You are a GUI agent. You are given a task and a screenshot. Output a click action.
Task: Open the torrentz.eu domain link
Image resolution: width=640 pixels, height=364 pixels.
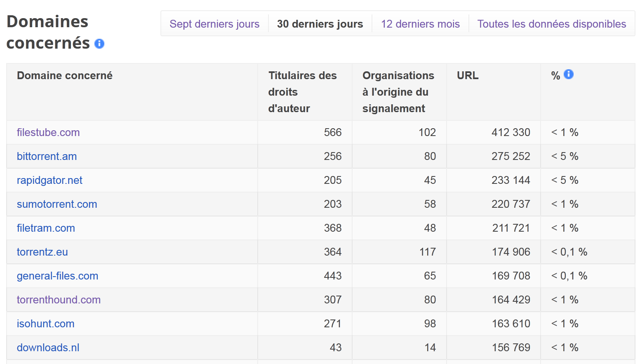pyautogui.click(x=42, y=252)
